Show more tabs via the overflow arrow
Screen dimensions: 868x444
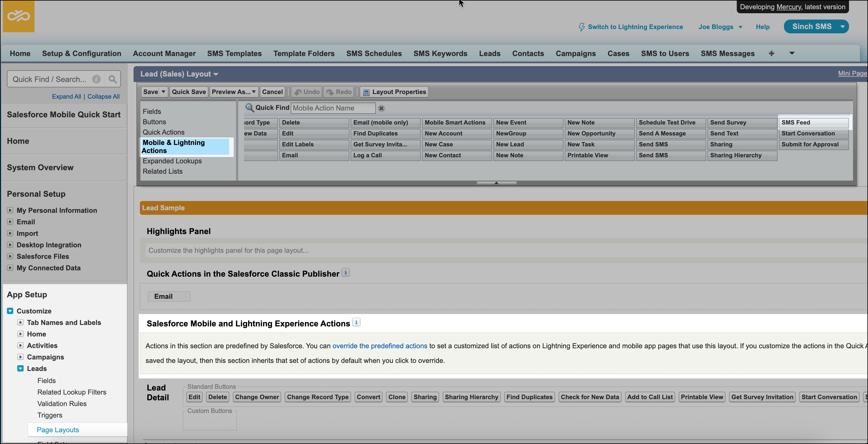(792, 53)
